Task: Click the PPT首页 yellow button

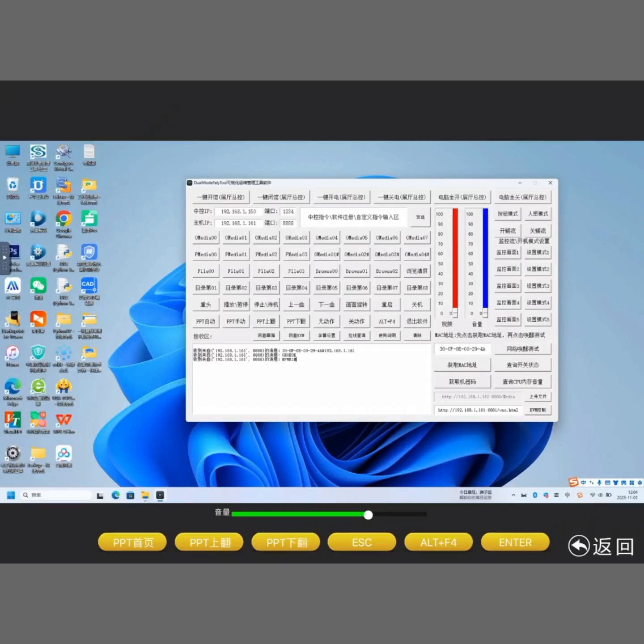Action: [x=132, y=542]
